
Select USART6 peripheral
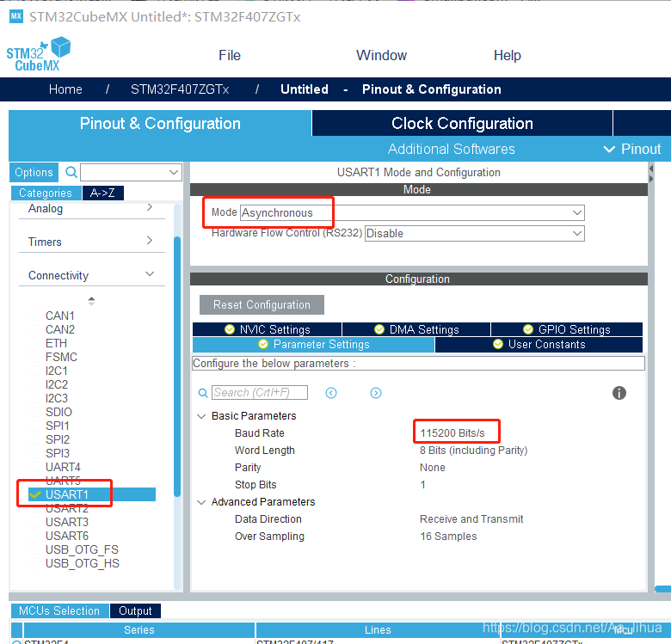tap(67, 536)
